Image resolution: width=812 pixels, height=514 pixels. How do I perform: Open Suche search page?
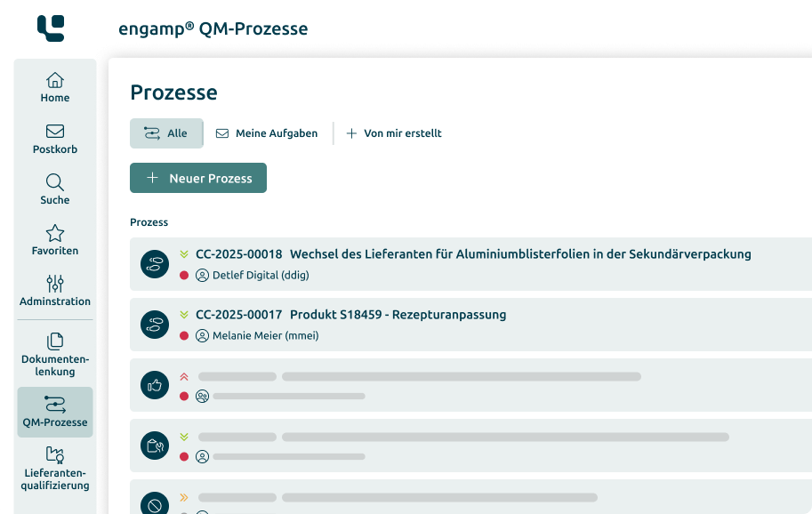[x=55, y=189]
